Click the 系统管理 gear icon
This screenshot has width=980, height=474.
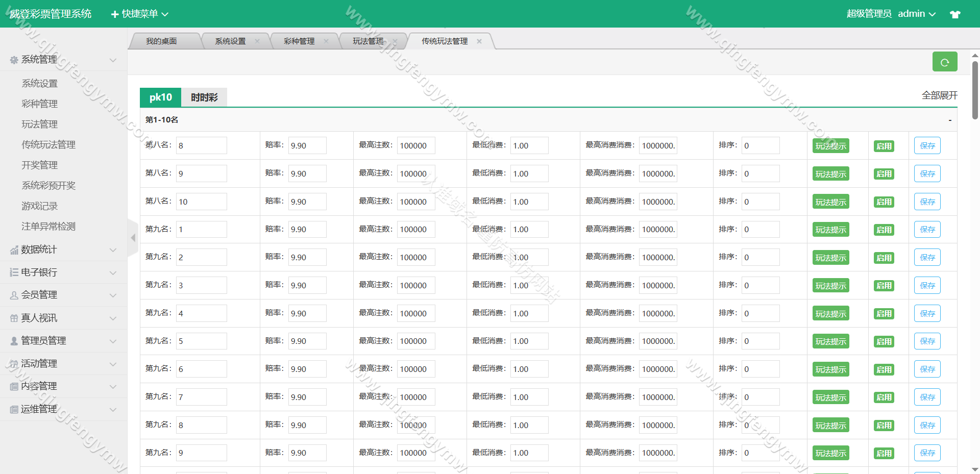pyautogui.click(x=14, y=60)
